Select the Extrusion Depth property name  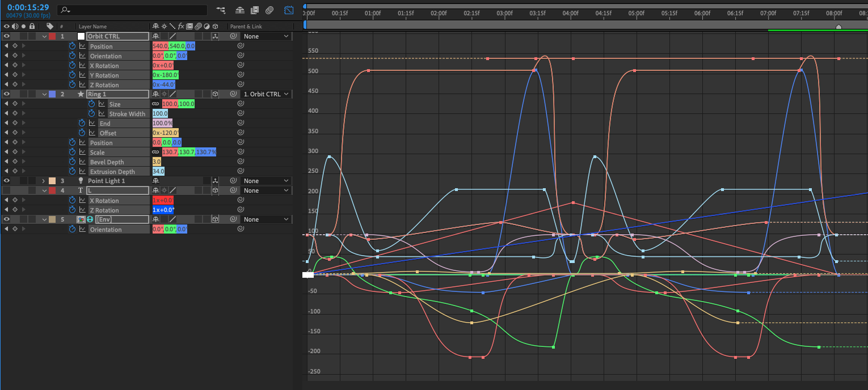pos(112,172)
